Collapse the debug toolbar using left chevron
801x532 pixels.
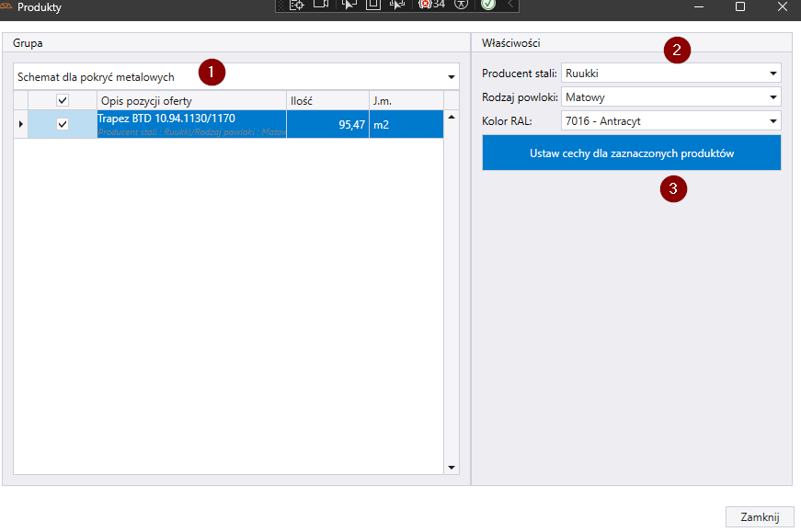(x=510, y=5)
